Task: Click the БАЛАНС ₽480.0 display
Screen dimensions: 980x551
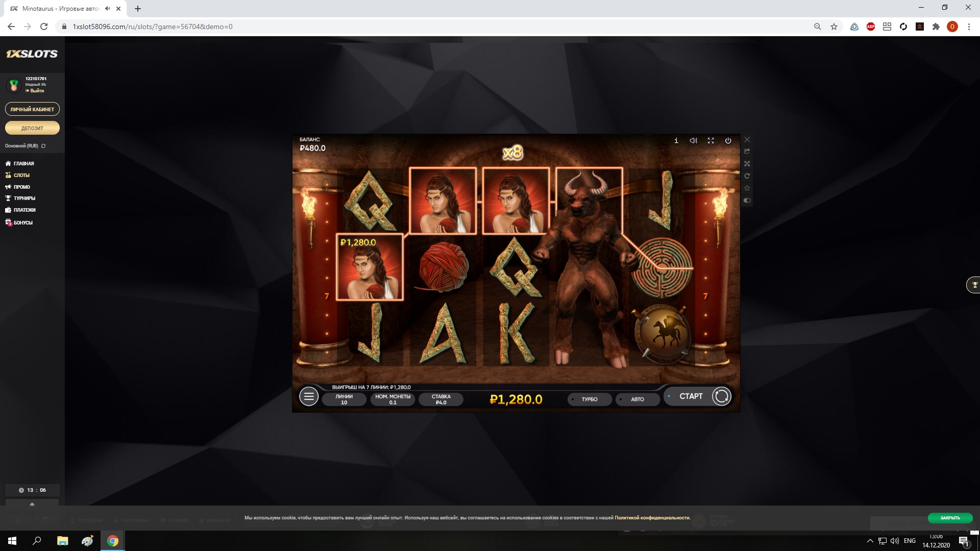Action: click(312, 144)
